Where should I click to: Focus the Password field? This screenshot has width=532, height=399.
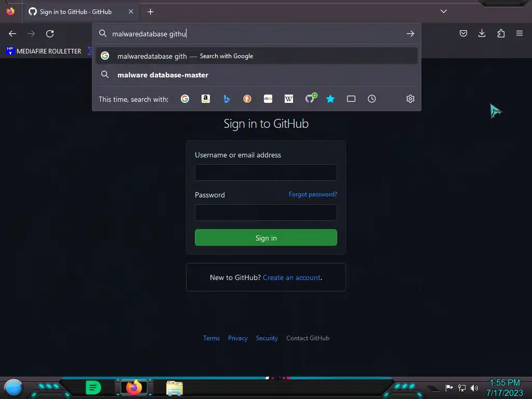pos(266,212)
